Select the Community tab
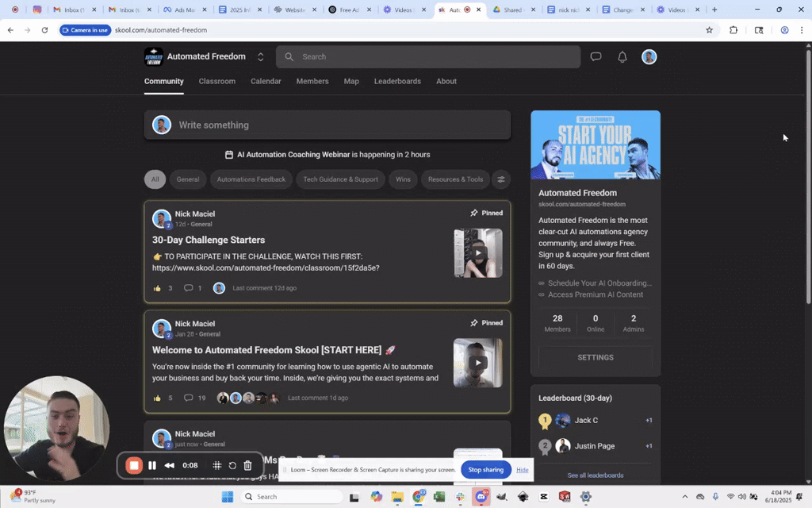 163,82
